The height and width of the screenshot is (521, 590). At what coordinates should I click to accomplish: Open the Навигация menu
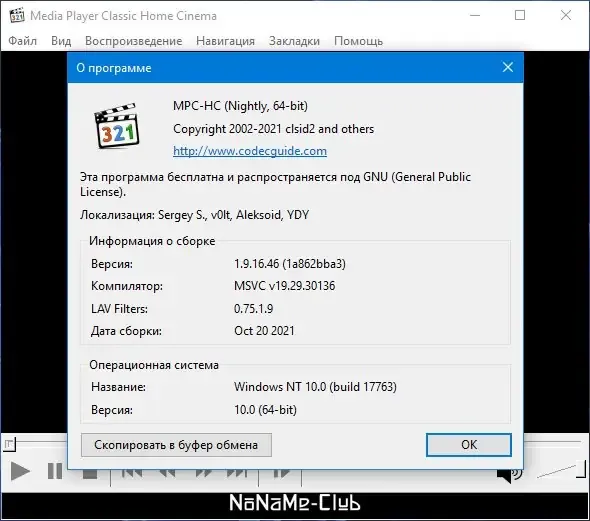coord(225,41)
